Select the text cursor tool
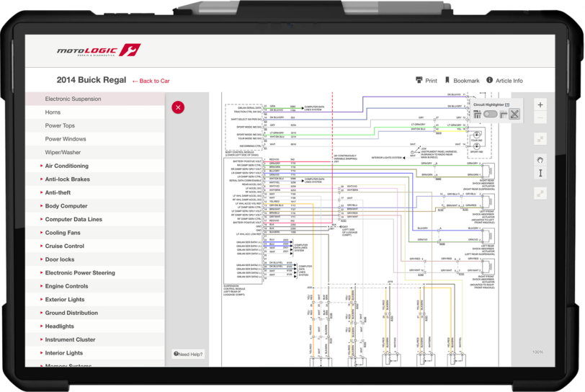This screenshot has width=585, height=392. (x=540, y=173)
